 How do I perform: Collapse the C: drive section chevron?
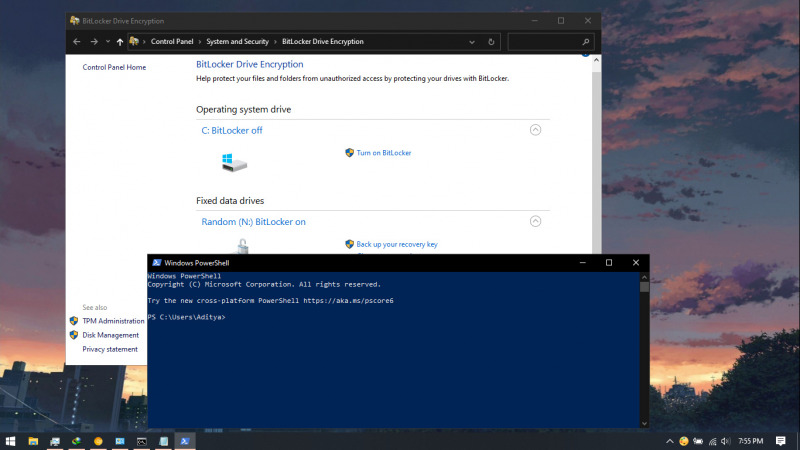pyautogui.click(x=535, y=130)
